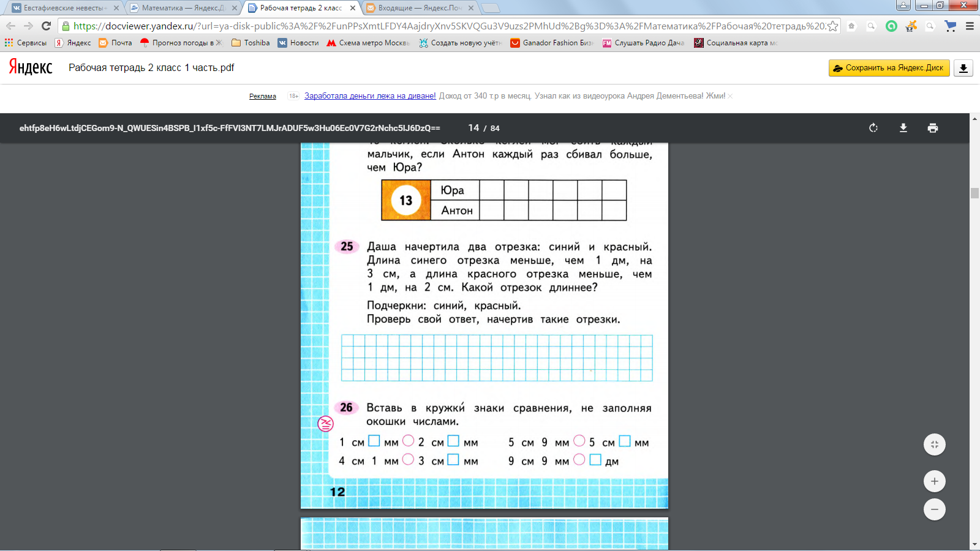
Task: Open the Сервисы apps shortcut
Action: coord(26,43)
